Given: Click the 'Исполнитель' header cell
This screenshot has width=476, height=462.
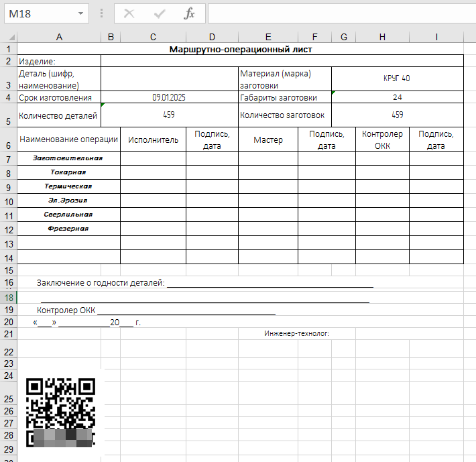Looking at the screenshot, I should coord(153,139).
